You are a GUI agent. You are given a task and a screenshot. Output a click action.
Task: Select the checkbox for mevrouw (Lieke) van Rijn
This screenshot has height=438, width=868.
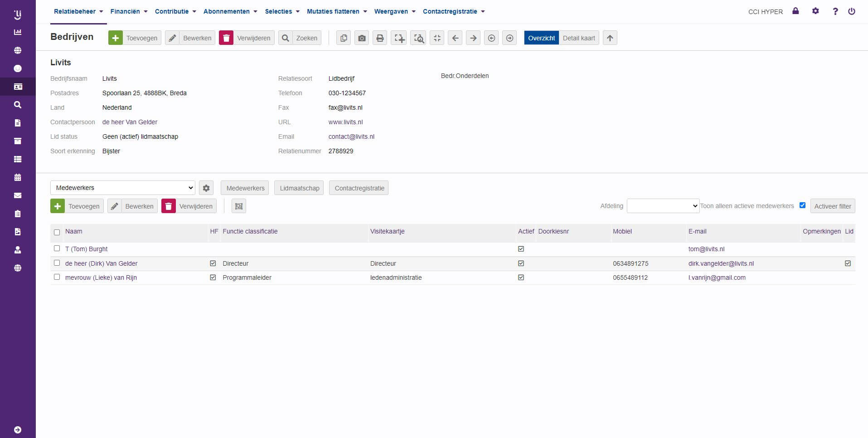pos(57,277)
